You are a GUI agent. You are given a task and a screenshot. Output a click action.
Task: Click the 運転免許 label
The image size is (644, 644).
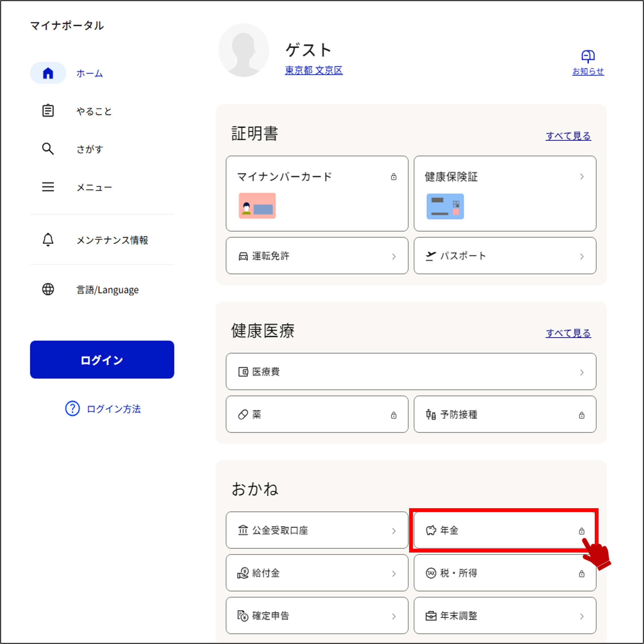271,256
